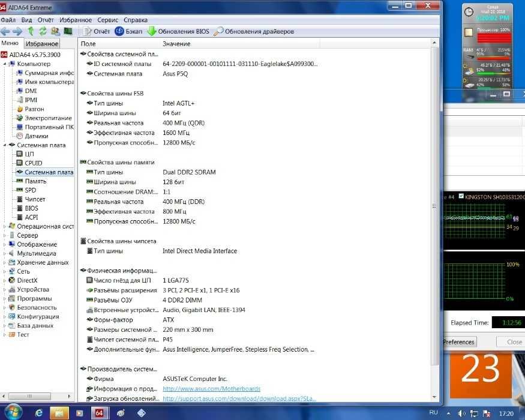The height and width of the screenshot is (420, 525).
Task: Click the green monitor toolbar icon
Action: point(68,31)
